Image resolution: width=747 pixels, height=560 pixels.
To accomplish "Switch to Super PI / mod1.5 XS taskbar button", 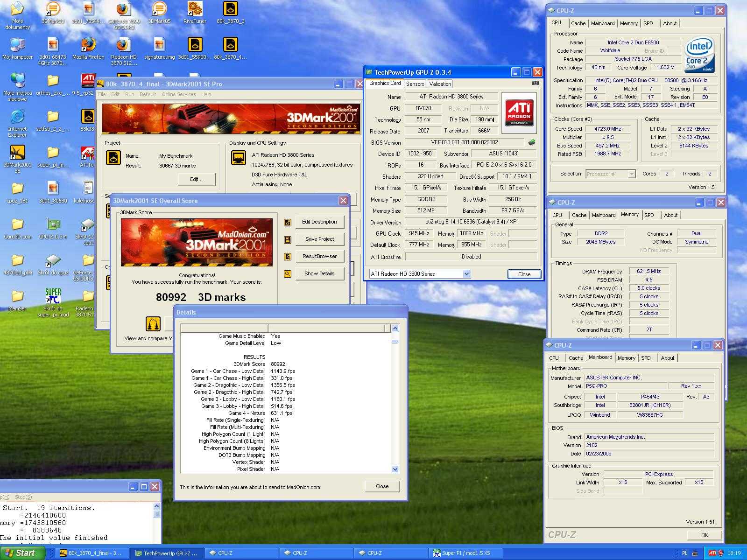I will [x=465, y=553].
